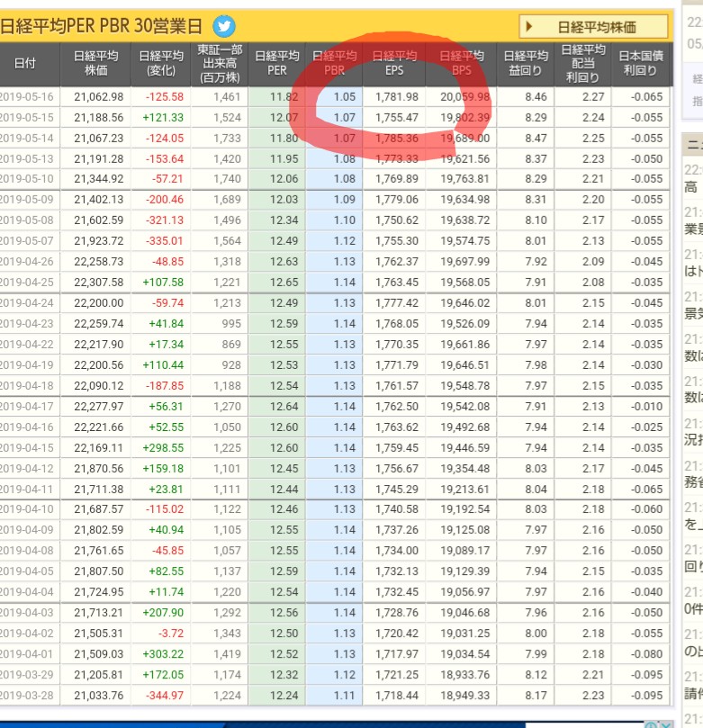Click the 東証一部出来高 column header
This screenshot has height=728, width=703.
click(x=220, y=64)
